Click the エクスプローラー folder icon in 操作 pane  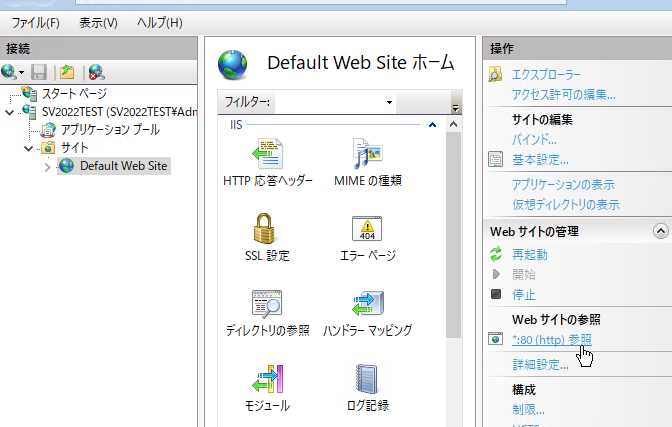pyautogui.click(x=495, y=75)
